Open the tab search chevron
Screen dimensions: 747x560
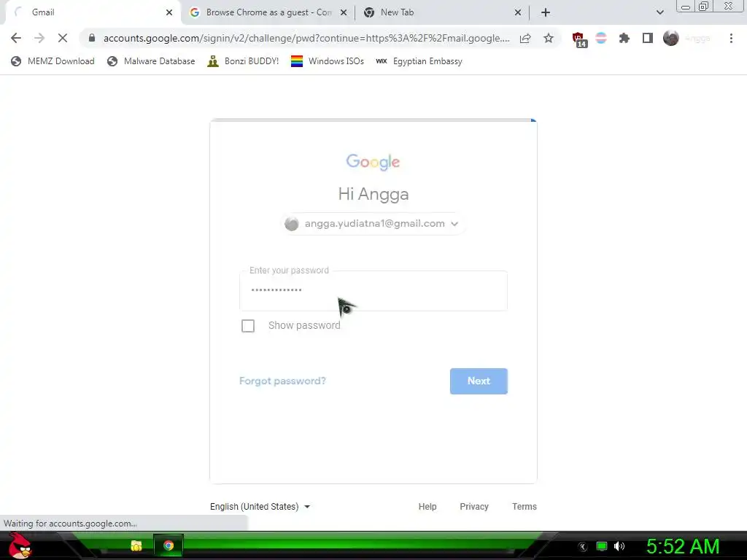click(x=659, y=12)
